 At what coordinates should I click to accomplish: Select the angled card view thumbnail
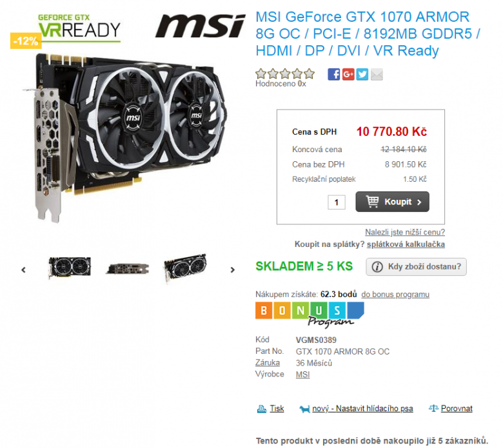pyautogui.click(x=186, y=268)
